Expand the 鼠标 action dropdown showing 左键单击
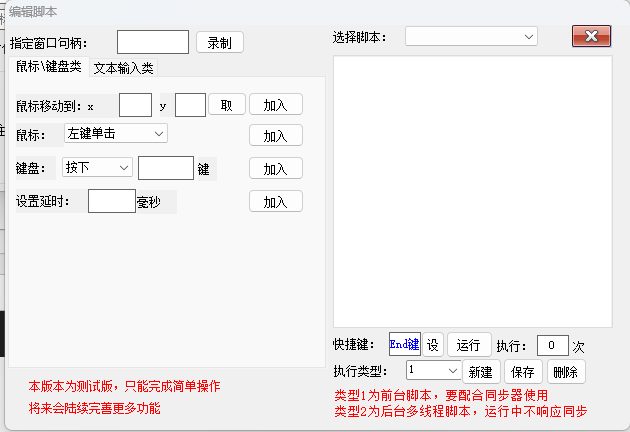Viewport: 630px width, 432px height. point(115,133)
